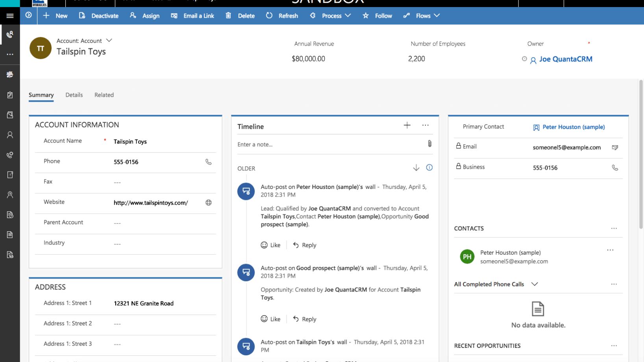
Task: Click the timeline info icon
Action: [x=429, y=168]
